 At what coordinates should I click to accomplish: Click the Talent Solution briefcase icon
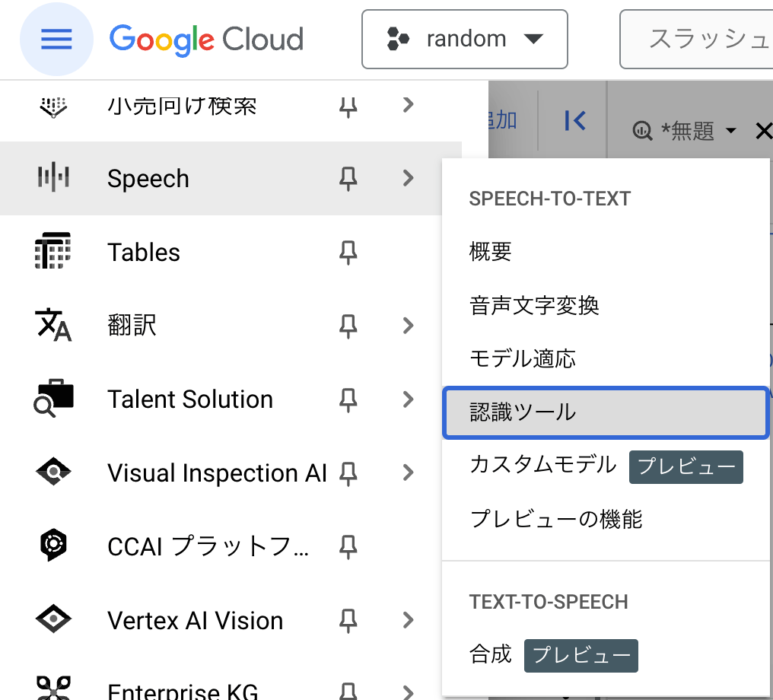click(x=53, y=398)
